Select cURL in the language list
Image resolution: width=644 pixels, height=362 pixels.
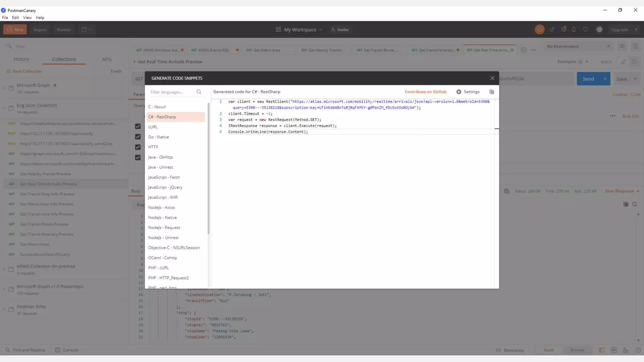coord(153,127)
